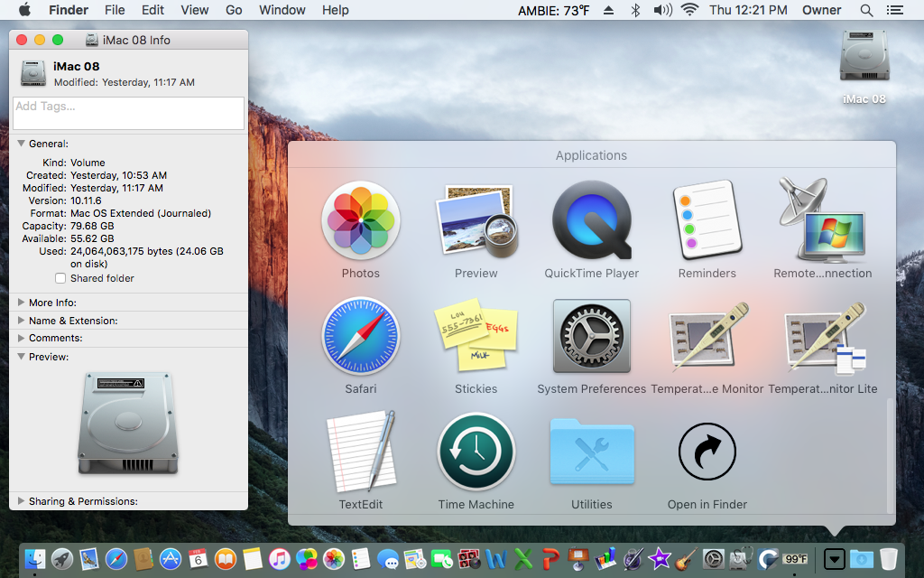Open Launchpad rocket in the Dock
The image size is (924, 578).
[x=62, y=558]
